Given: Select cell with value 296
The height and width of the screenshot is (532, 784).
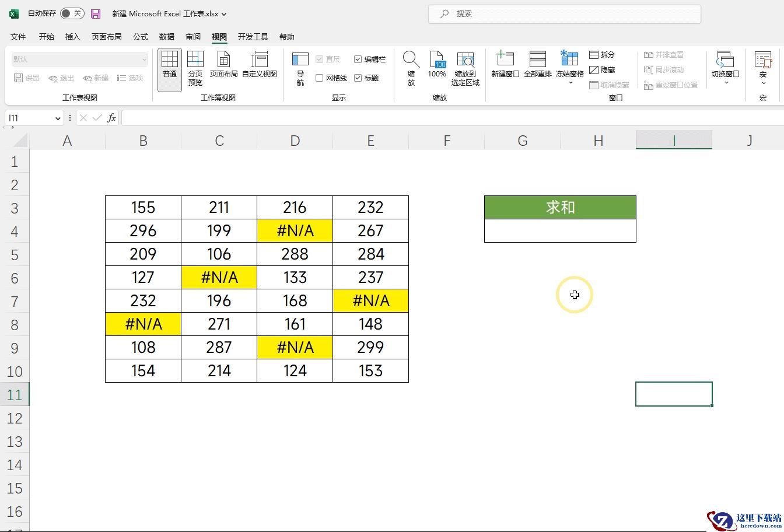Looking at the screenshot, I should point(143,231).
